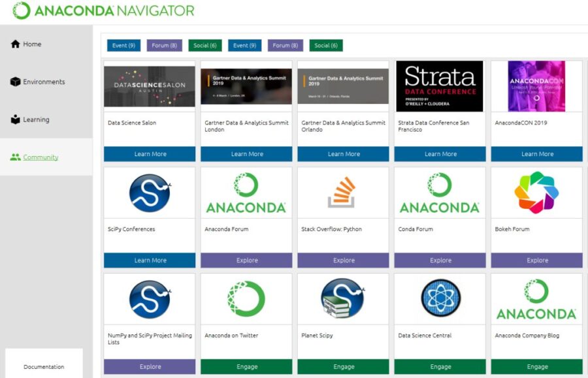The height and width of the screenshot is (378, 588).
Task: Click Explore under Stack Overflow: Python
Action: (x=343, y=260)
